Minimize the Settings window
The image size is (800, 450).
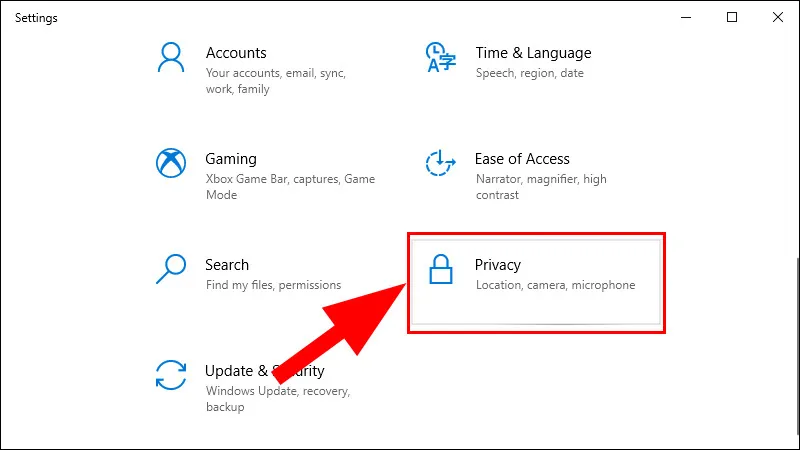(686, 17)
